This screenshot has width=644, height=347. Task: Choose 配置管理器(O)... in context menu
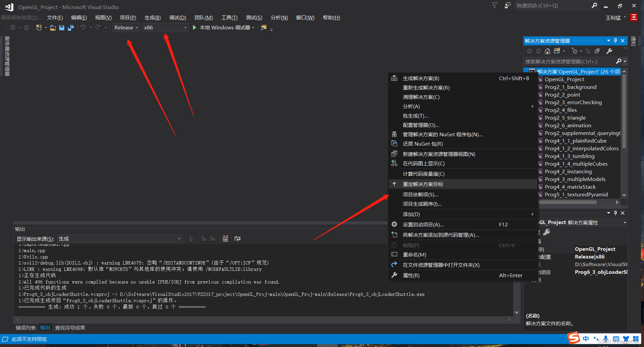coord(462,125)
